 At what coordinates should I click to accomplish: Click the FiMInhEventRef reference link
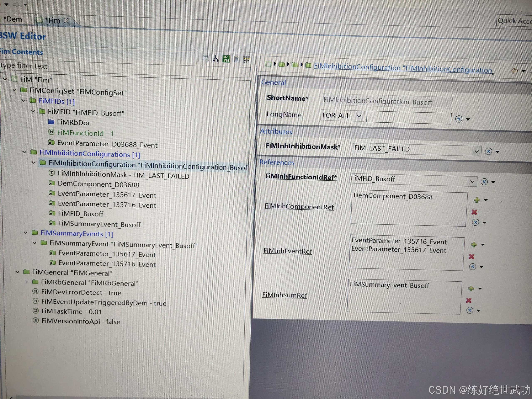[x=287, y=251]
